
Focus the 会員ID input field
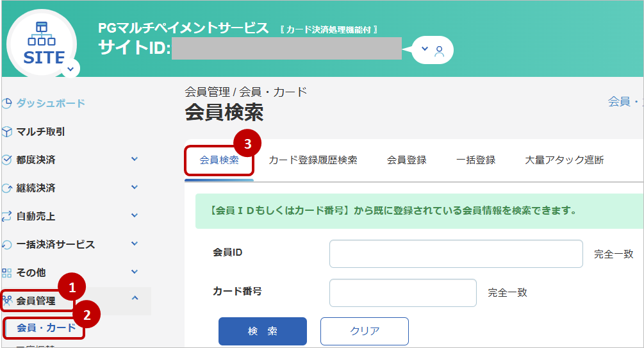(456, 254)
